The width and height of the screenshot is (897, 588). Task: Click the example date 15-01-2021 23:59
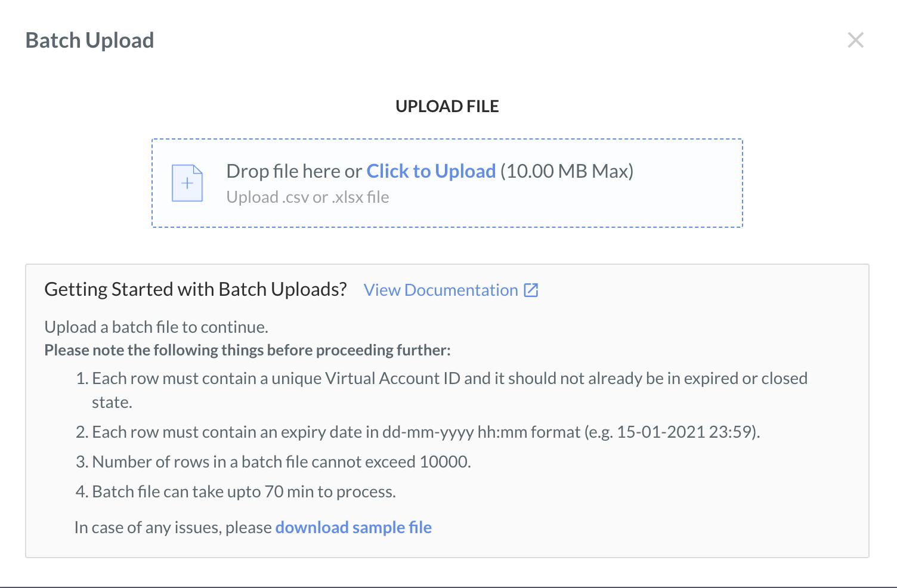click(x=686, y=432)
